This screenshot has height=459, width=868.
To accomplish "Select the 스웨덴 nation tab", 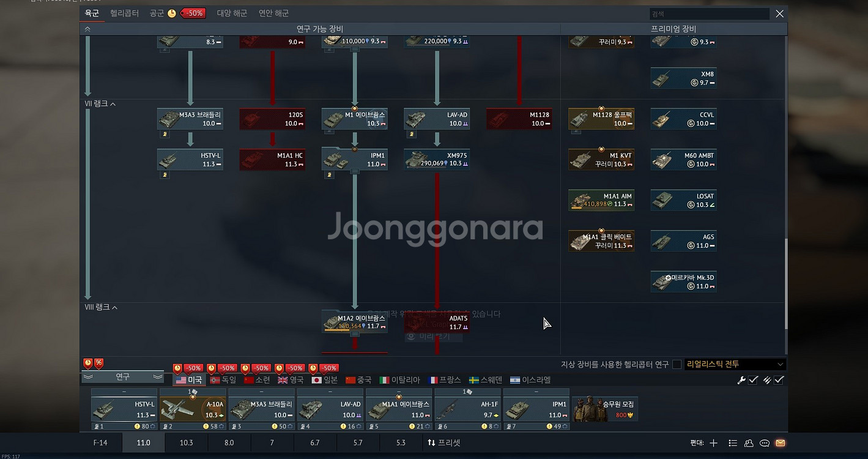I will (x=486, y=380).
